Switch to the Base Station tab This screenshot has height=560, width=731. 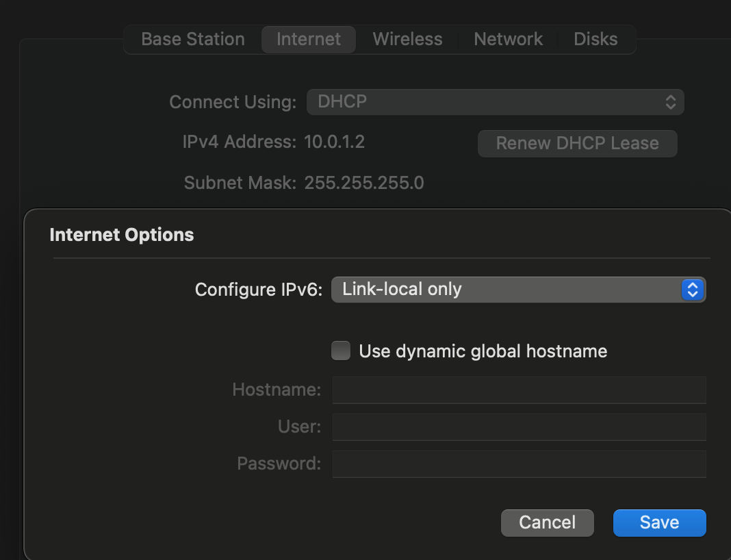192,39
